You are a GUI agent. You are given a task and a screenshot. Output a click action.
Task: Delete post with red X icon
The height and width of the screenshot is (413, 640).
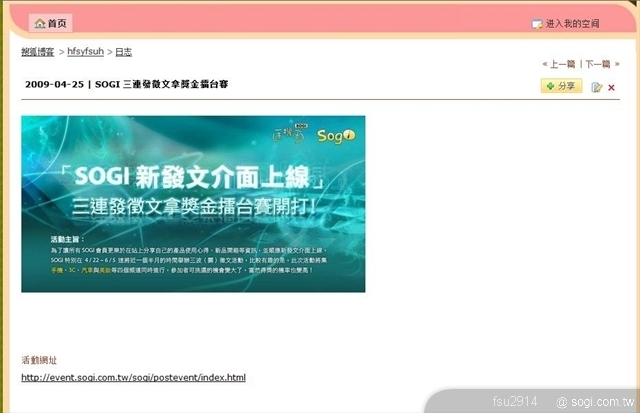[611, 87]
